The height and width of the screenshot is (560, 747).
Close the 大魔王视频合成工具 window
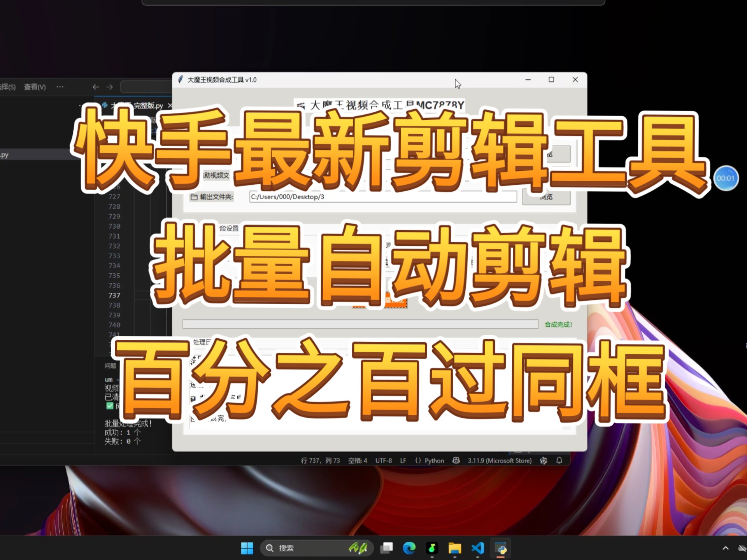click(x=575, y=80)
